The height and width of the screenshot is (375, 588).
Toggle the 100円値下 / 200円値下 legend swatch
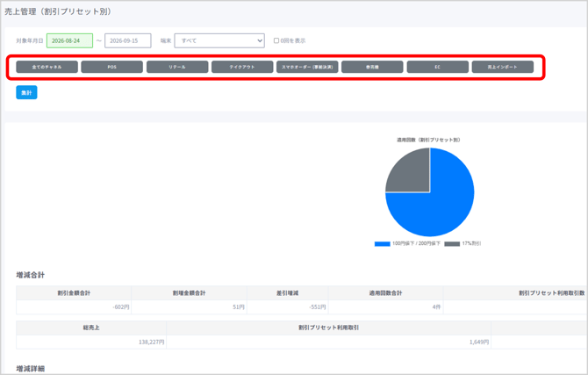[382, 244]
